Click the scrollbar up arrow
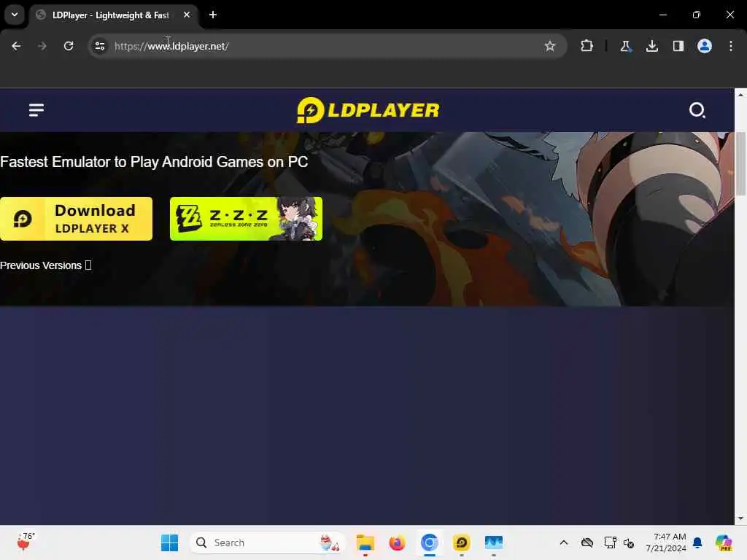 click(x=740, y=95)
